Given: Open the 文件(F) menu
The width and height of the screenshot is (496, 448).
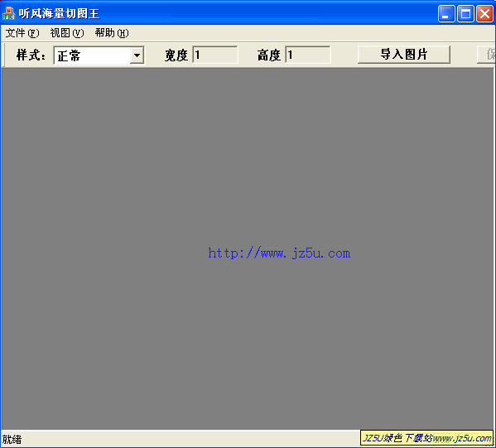Looking at the screenshot, I should click(22, 33).
